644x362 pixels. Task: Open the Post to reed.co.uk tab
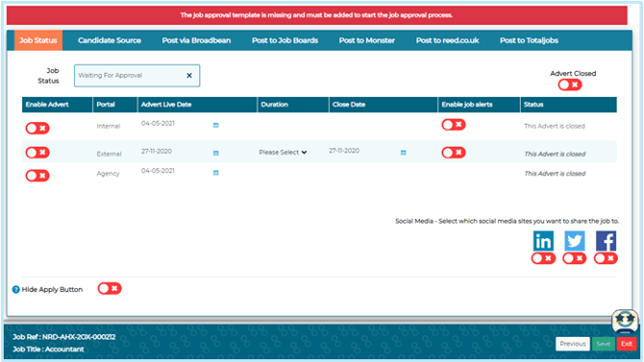(447, 40)
